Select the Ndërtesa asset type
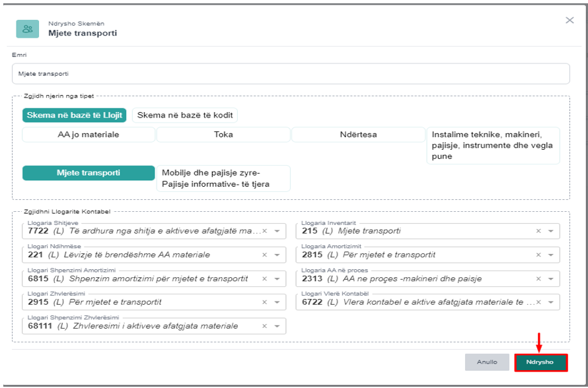This screenshot has height=388, width=588. [357, 135]
